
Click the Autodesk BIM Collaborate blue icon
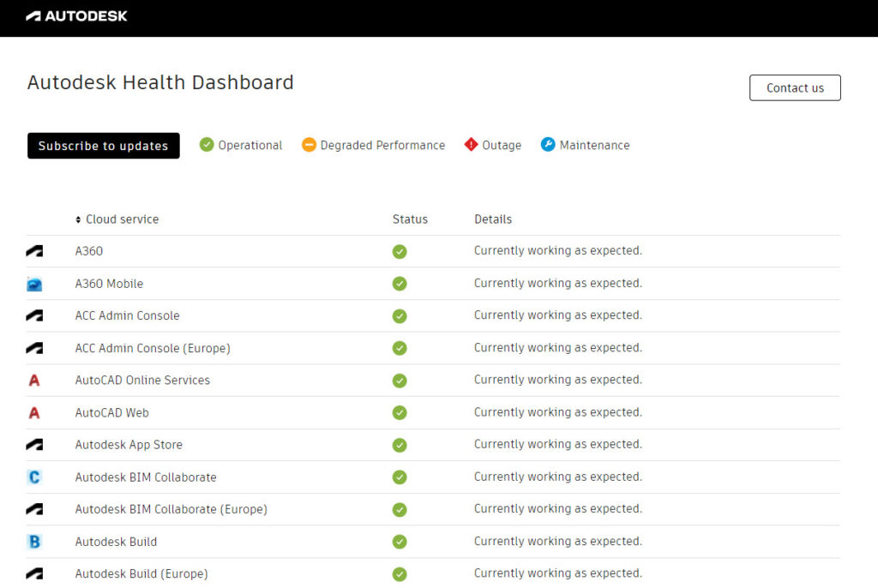click(x=34, y=477)
